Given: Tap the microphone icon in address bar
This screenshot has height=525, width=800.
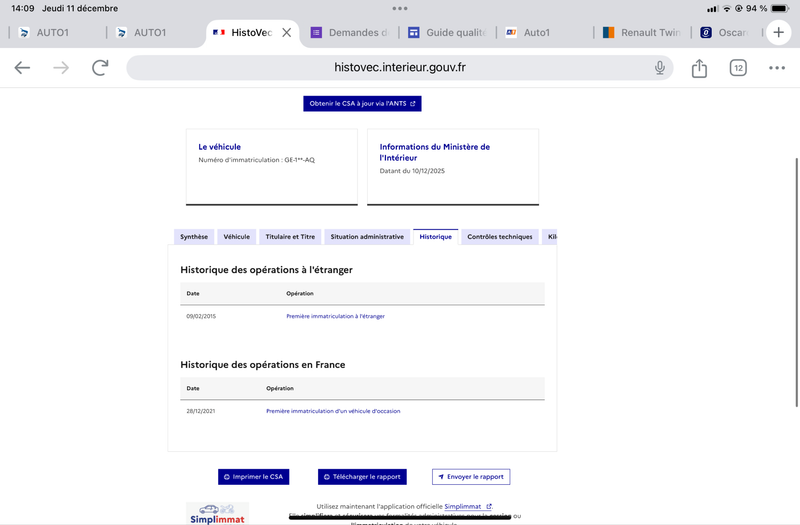Looking at the screenshot, I should tap(660, 68).
